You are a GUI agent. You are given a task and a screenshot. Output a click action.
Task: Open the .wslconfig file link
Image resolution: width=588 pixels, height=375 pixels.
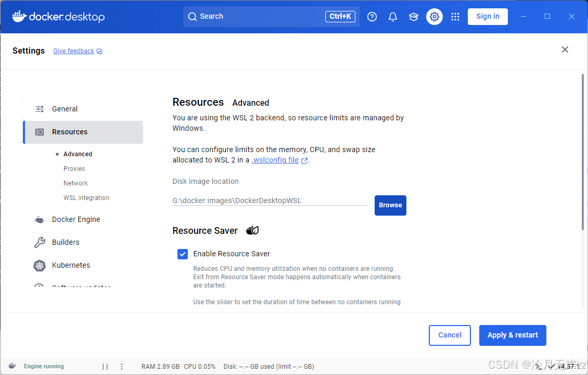pos(275,160)
